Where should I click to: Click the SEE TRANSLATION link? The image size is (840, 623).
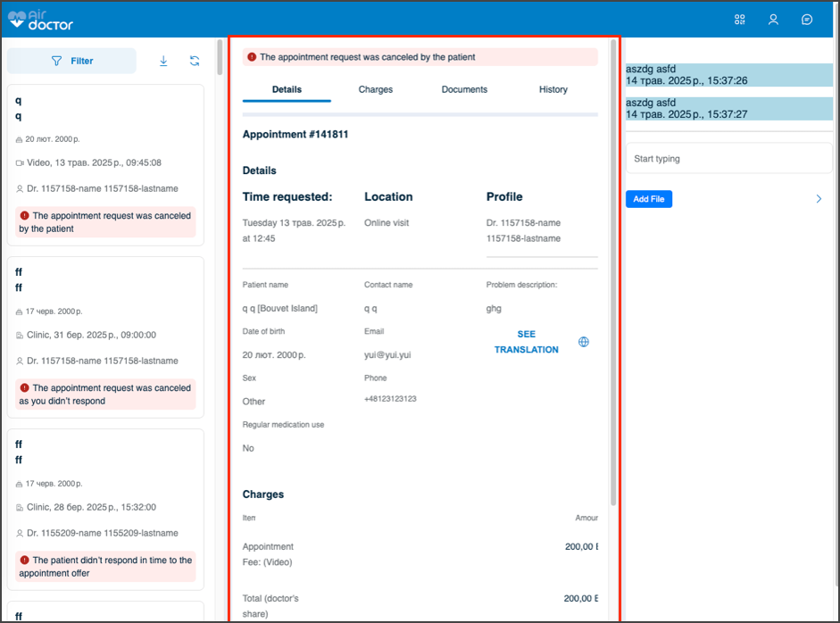[x=527, y=342]
